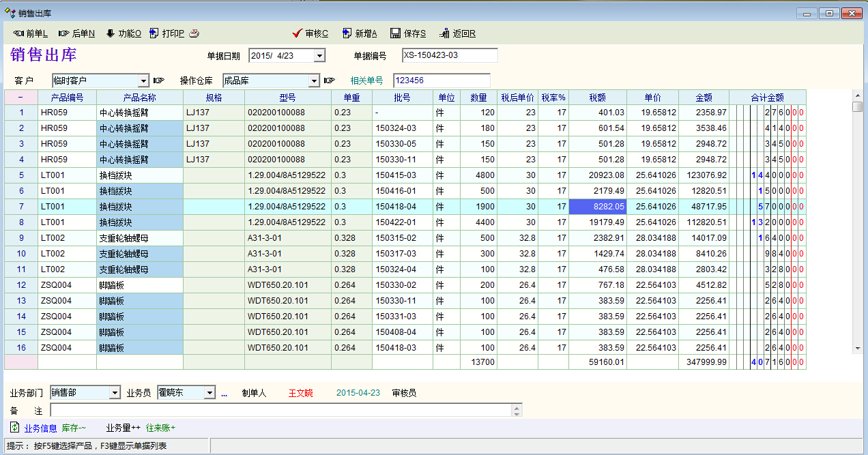Click the hand pointer icon next to 操作仓库
Viewport: 868px width, 455px height.
329,80
